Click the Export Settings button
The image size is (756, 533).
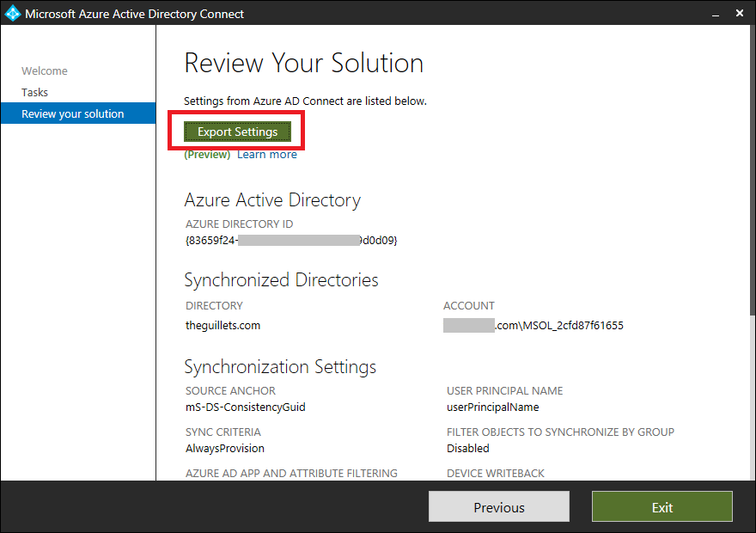[x=237, y=132]
